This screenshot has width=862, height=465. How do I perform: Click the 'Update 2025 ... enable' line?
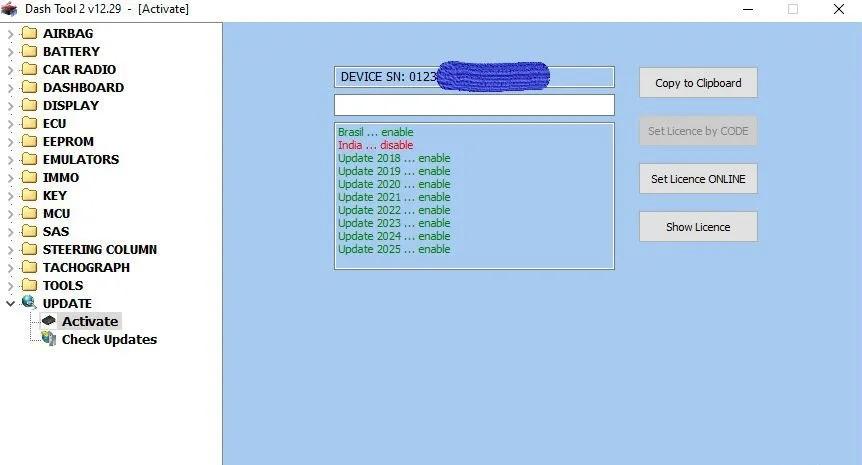[394, 249]
